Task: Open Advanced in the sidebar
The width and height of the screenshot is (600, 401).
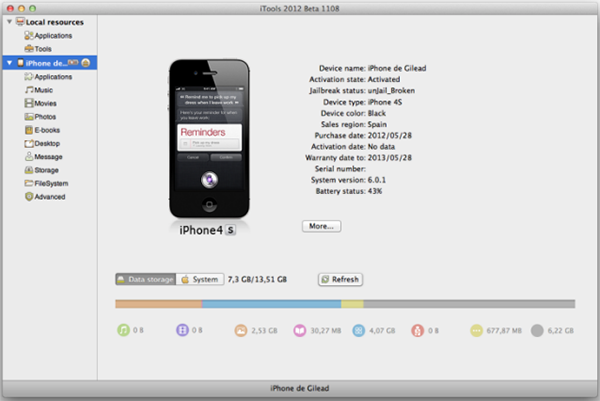Action: pyautogui.click(x=49, y=197)
